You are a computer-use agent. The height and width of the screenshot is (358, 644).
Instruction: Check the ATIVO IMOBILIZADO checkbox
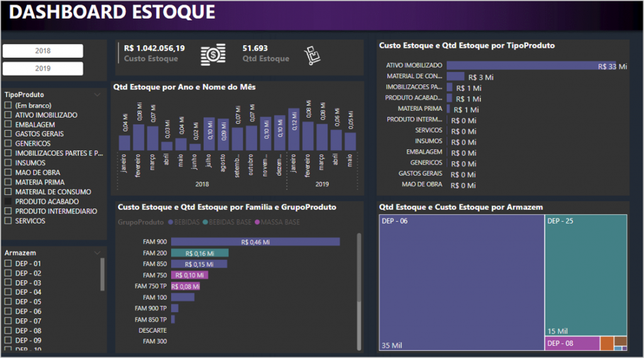pyautogui.click(x=8, y=115)
